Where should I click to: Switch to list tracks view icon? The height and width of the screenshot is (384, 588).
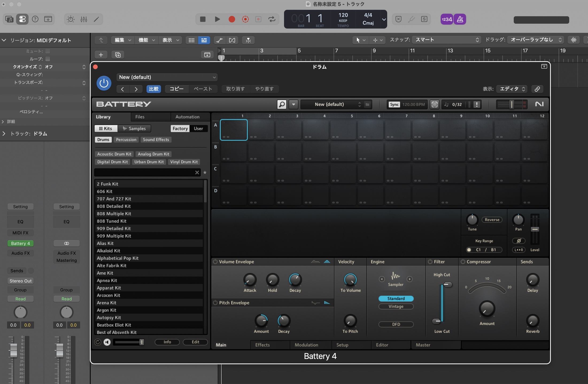point(204,40)
